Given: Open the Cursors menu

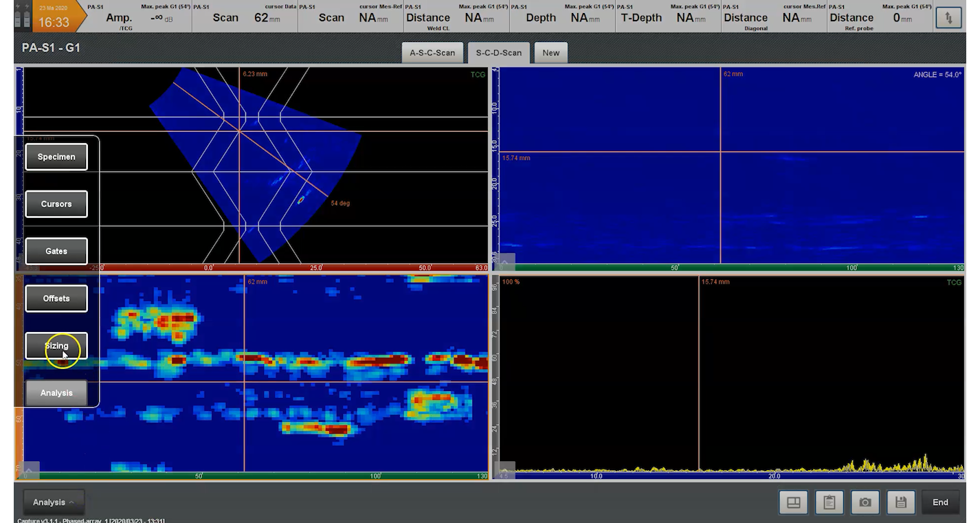Looking at the screenshot, I should point(56,204).
